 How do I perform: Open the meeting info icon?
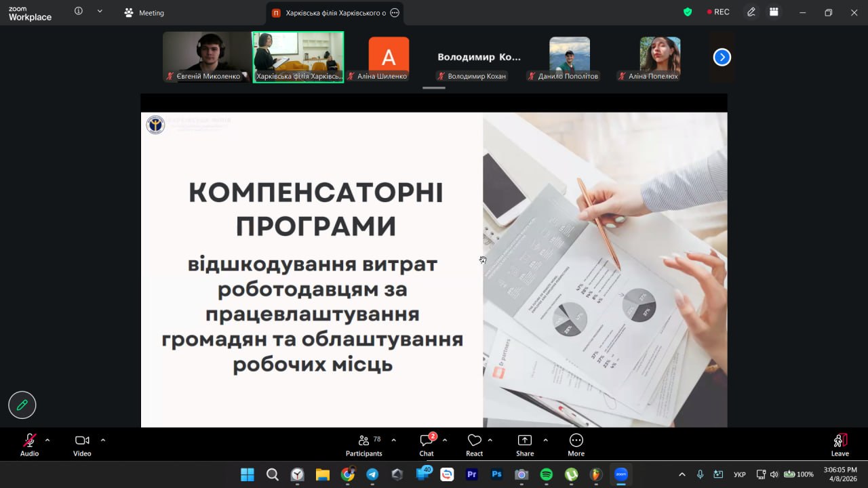pyautogui.click(x=79, y=12)
